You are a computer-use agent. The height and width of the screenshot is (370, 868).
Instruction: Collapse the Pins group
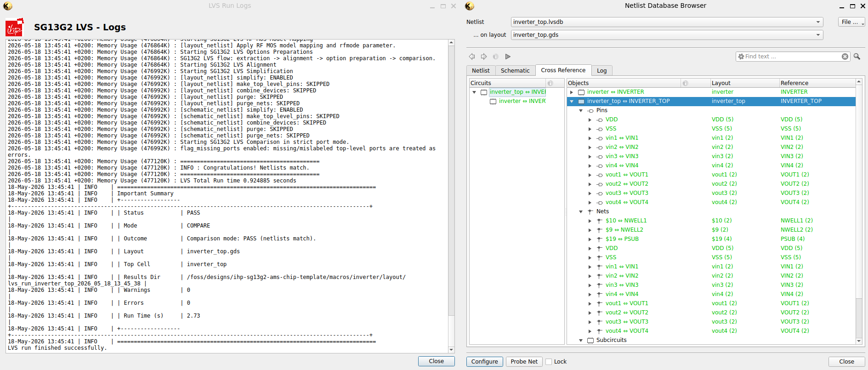tap(581, 110)
